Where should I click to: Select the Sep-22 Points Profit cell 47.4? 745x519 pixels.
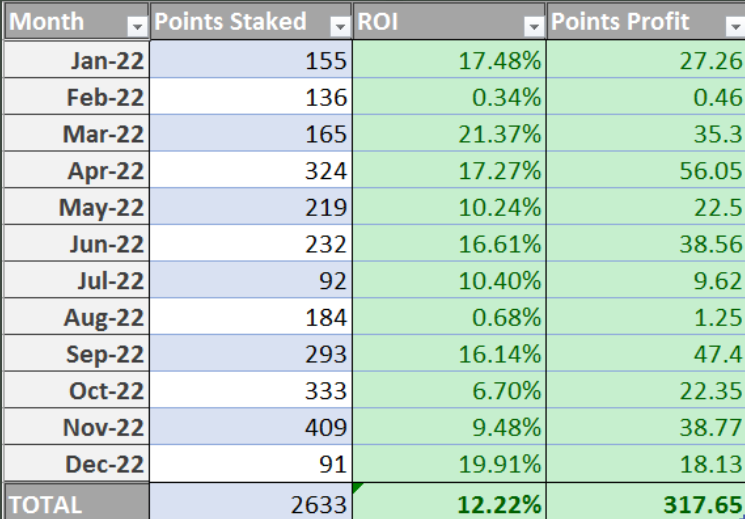tap(646, 354)
